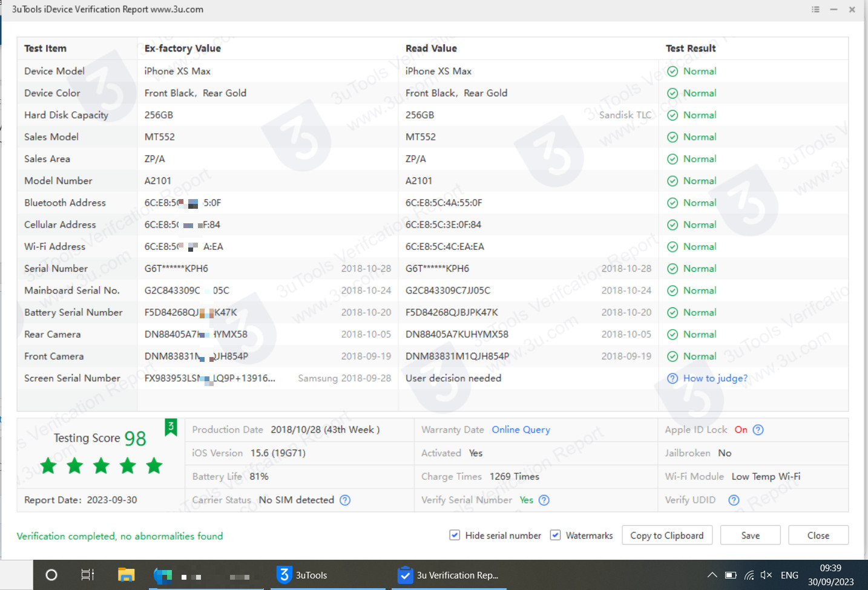The image size is (868, 590).
Task: Open File Explorer in the taskbar
Action: 126,575
